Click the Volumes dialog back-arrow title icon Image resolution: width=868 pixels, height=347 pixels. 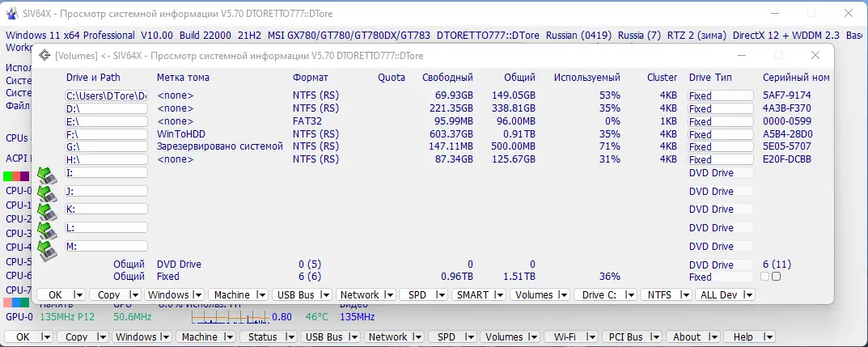point(43,55)
